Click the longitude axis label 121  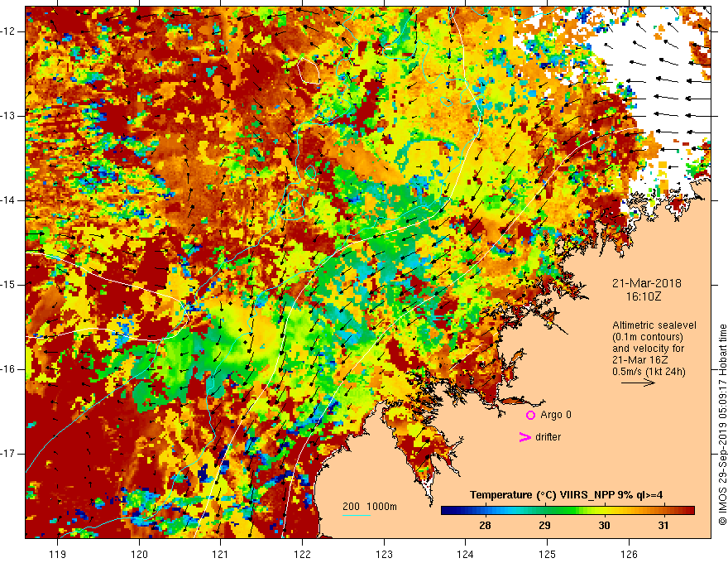pos(221,554)
